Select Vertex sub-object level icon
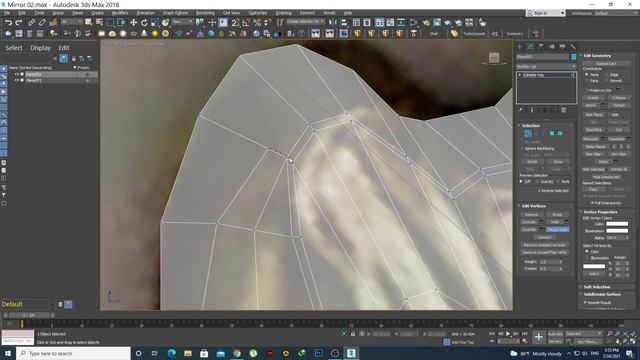Image resolution: width=640 pixels, height=360 pixels. 528,133
